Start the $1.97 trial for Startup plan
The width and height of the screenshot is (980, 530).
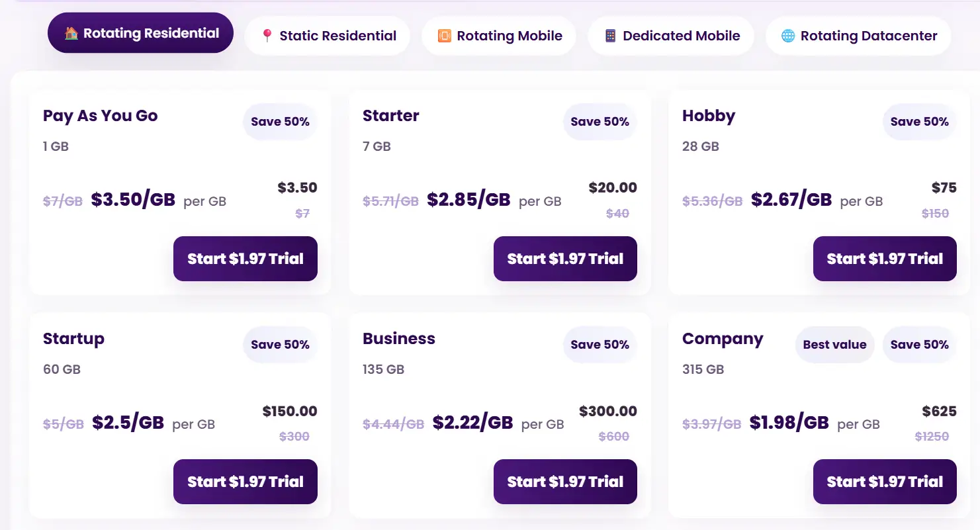pos(245,482)
